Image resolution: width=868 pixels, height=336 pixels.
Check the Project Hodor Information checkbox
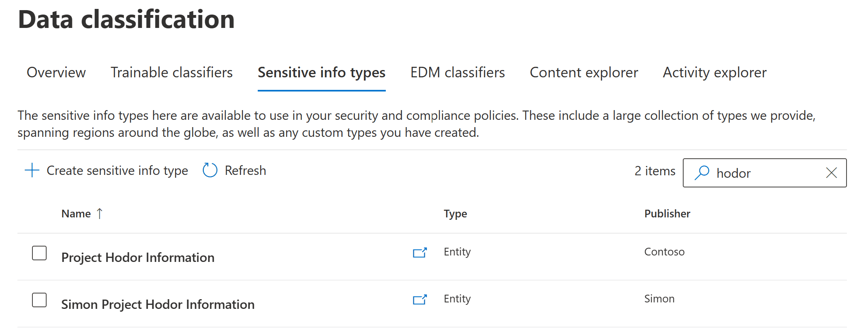point(38,253)
